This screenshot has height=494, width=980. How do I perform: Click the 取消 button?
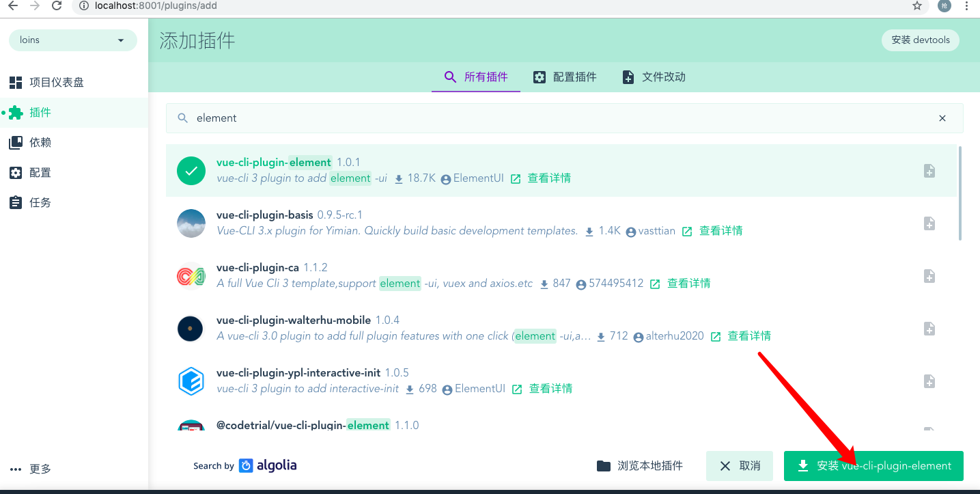[x=740, y=466]
